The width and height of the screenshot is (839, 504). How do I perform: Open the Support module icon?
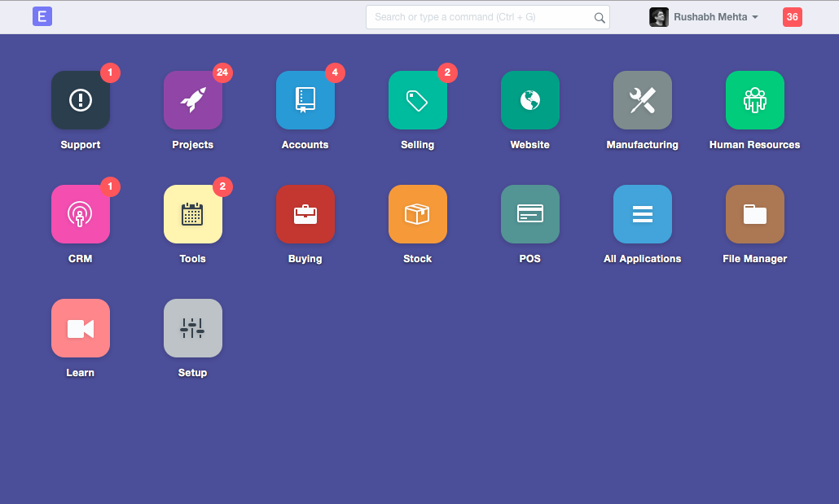tap(81, 100)
